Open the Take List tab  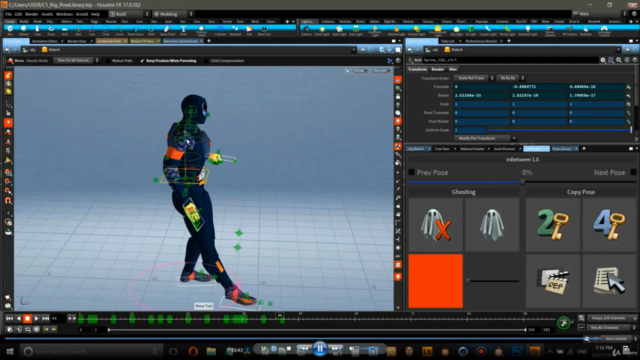[448, 41]
